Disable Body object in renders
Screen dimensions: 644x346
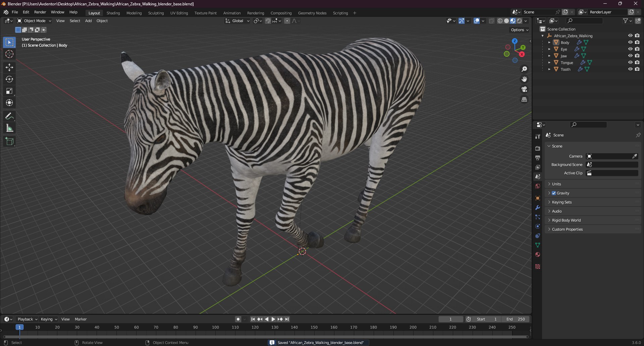(637, 42)
